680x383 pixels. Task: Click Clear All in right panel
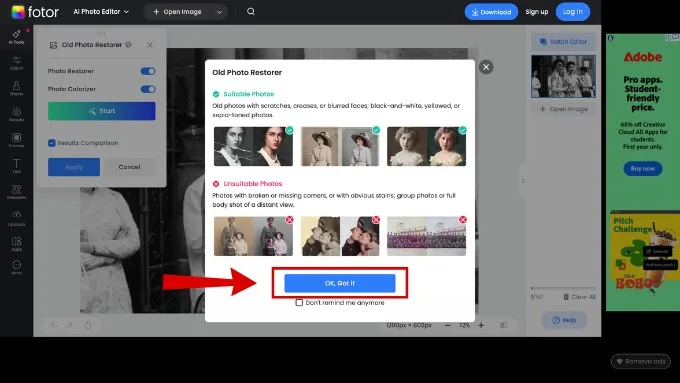tap(579, 297)
